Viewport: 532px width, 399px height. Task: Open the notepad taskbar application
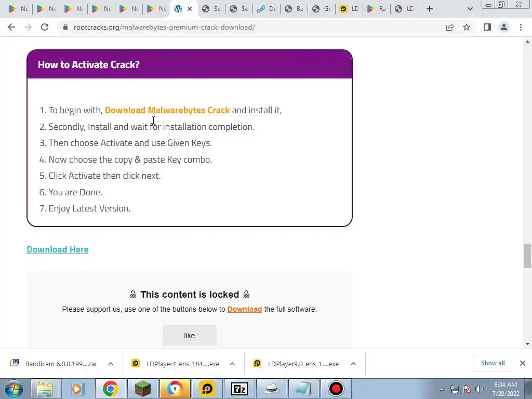304,389
